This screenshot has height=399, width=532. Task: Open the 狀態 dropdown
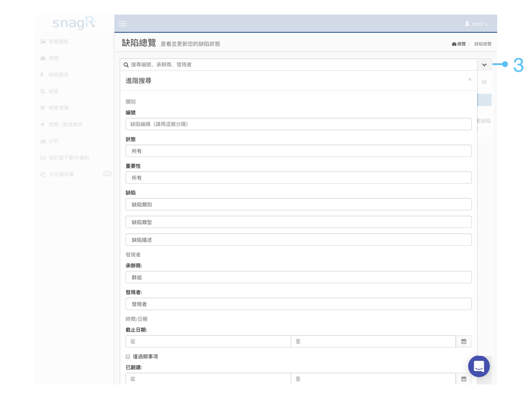coord(299,151)
